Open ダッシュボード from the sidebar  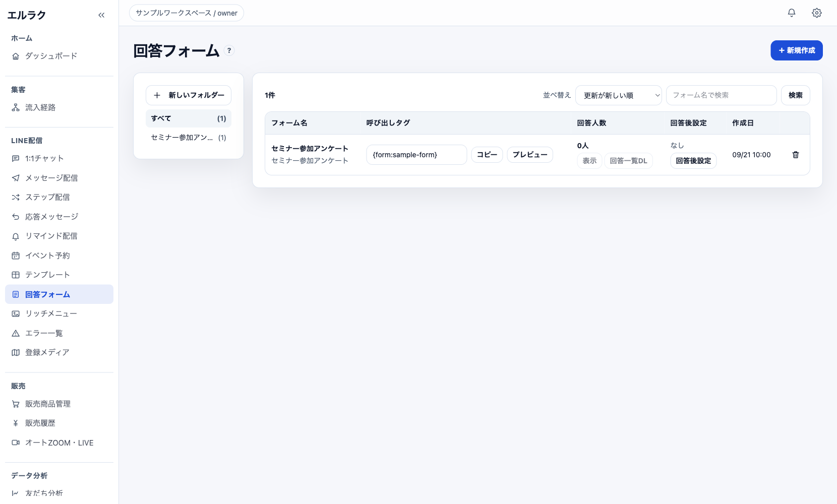pos(59,56)
